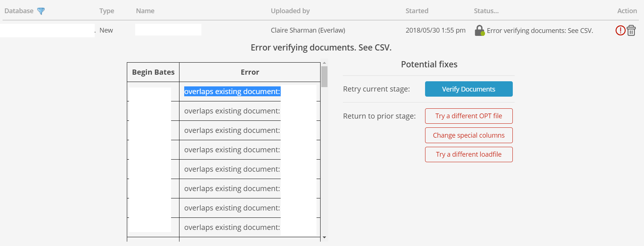Select Try a different loadfile
This screenshot has width=644, height=246.
coord(469,154)
